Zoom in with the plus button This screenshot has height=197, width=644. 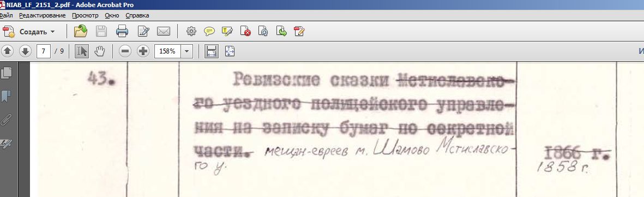[x=143, y=51]
